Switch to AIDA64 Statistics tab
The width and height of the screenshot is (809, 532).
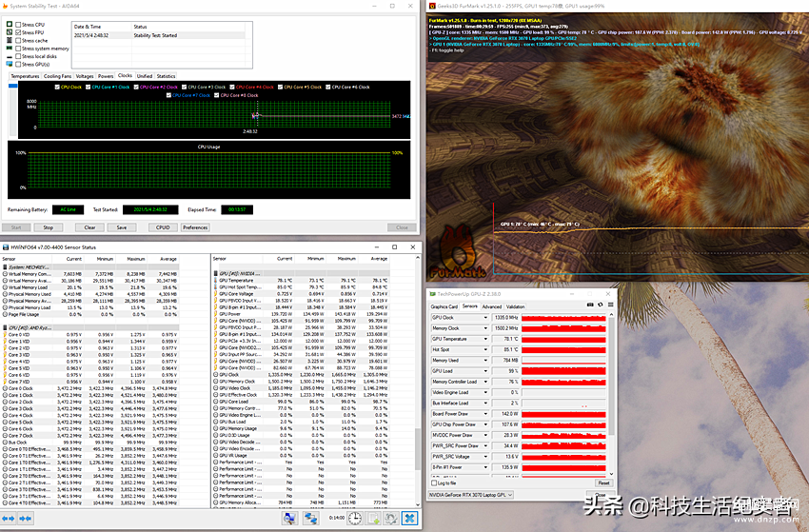[166, 76]
